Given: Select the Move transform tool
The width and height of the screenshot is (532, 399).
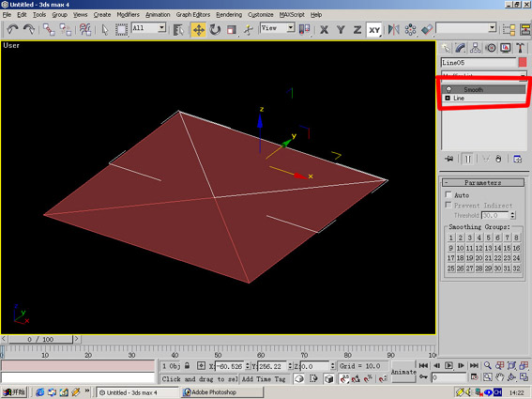Looking at the screenshot, I should 199,29.
